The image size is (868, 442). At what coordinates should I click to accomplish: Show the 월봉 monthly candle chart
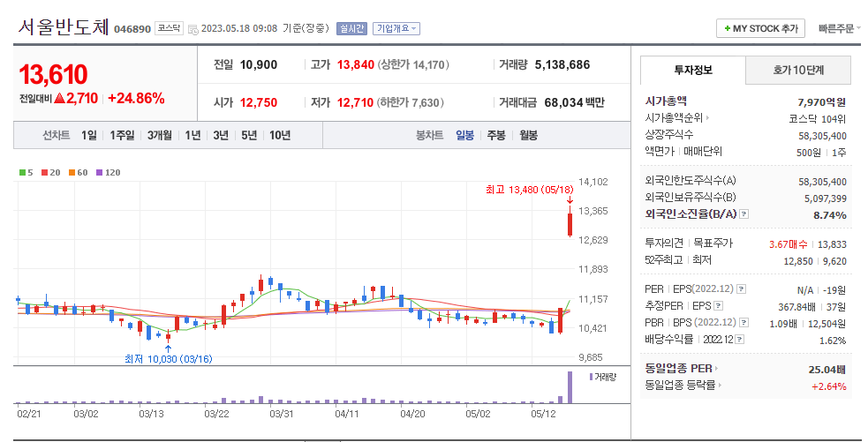click(x=528, y=136)
